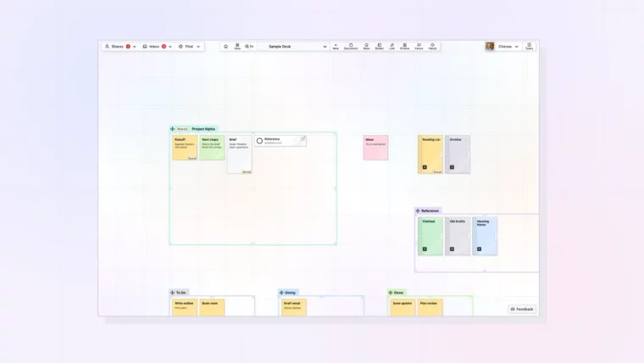Select the Doing fence title
Screen dimensions: 644x363
pyautogui.click(x=291, y=293)
